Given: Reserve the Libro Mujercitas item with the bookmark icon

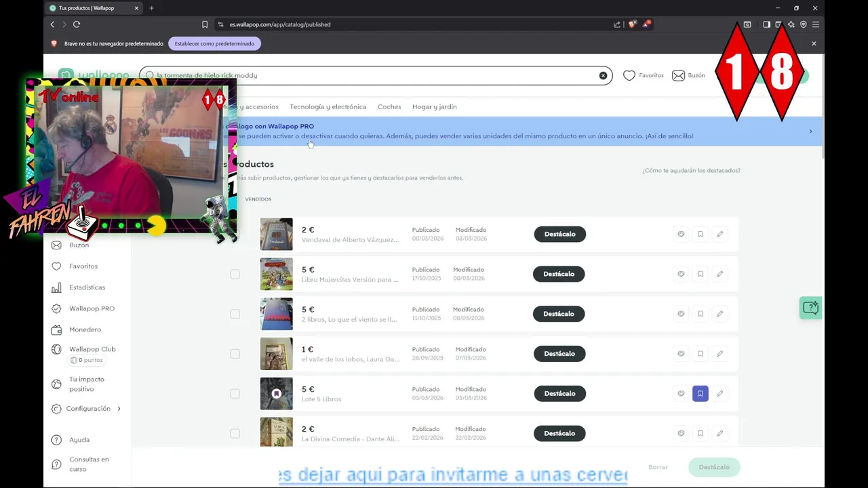Looking at the screenshot, I should 701,274.
